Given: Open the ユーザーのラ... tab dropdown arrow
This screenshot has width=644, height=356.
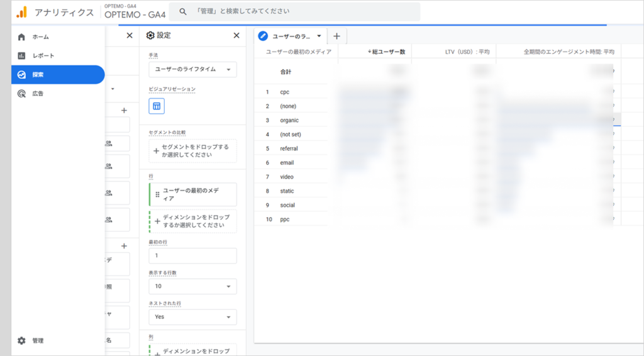Looking at the screenshot, I should [319, 36].
